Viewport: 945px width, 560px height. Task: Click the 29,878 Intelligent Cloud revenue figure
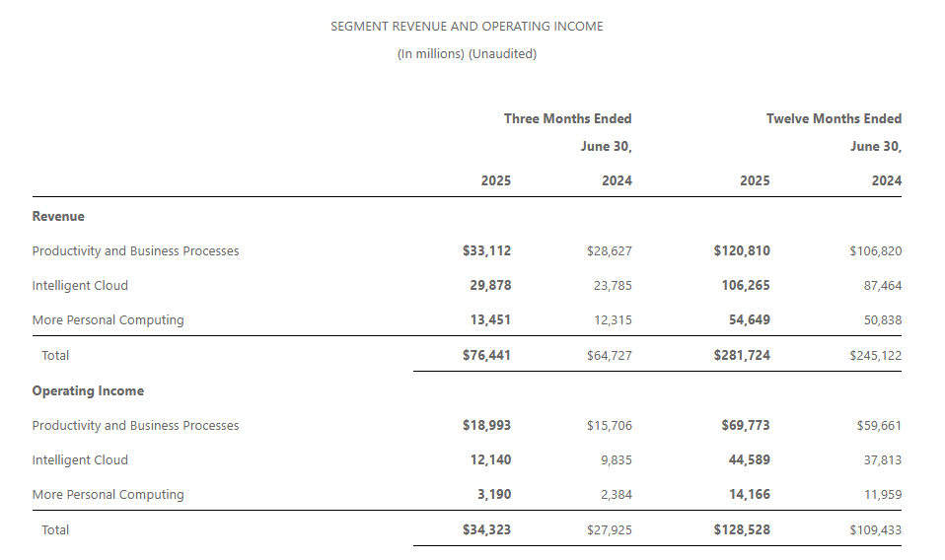tap(490, 285)
